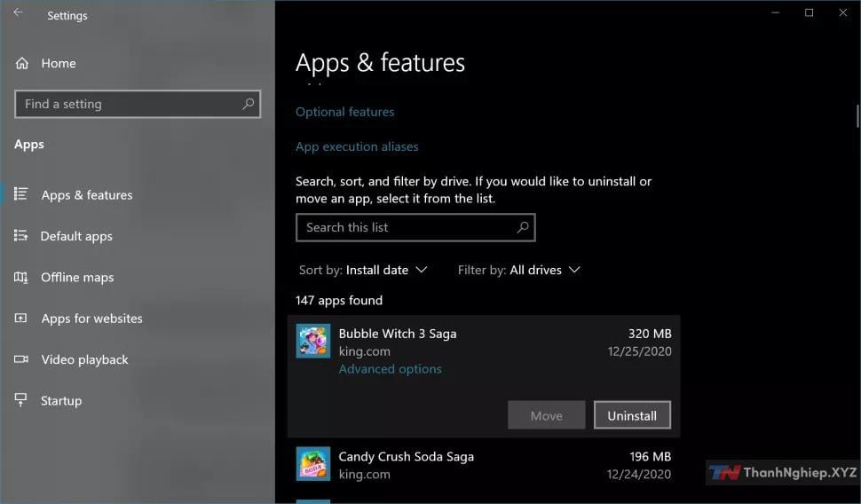Open Startup in the sidebar

61,401
